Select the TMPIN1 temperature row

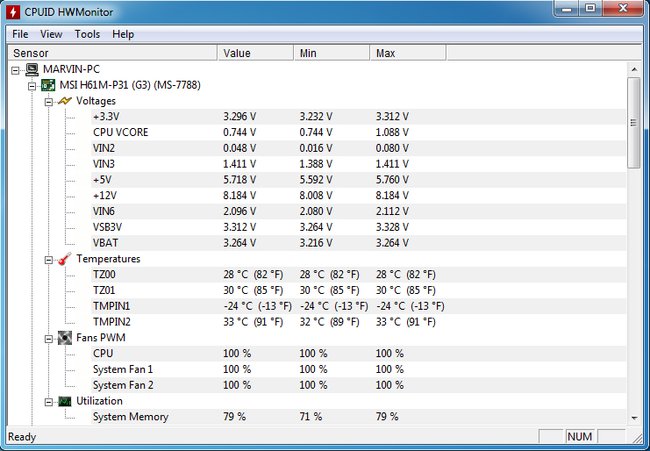pyautogui.click(x=358, y=306)
